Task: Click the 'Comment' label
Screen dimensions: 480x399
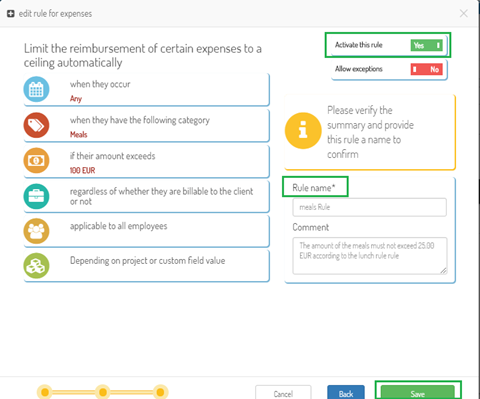Action: 310,227
